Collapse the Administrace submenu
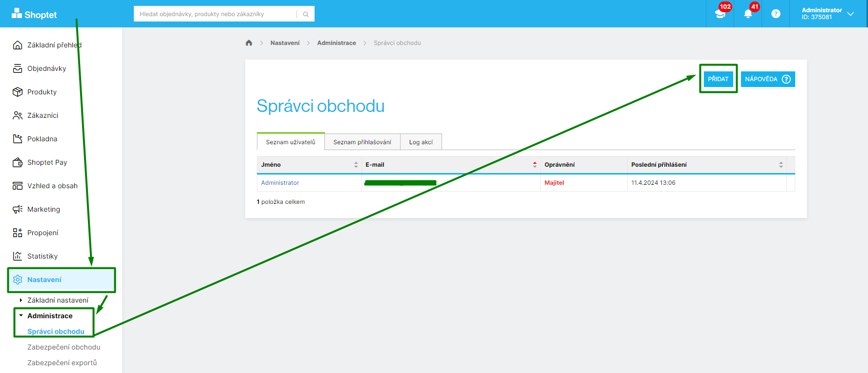This screenshot has width=868, height=373. [50, 316]
